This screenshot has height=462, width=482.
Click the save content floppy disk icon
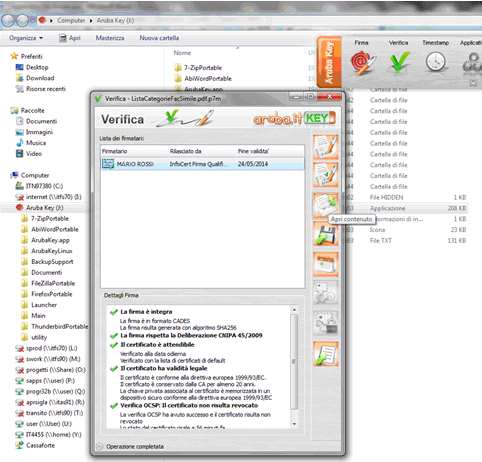[x=326, y=234]
